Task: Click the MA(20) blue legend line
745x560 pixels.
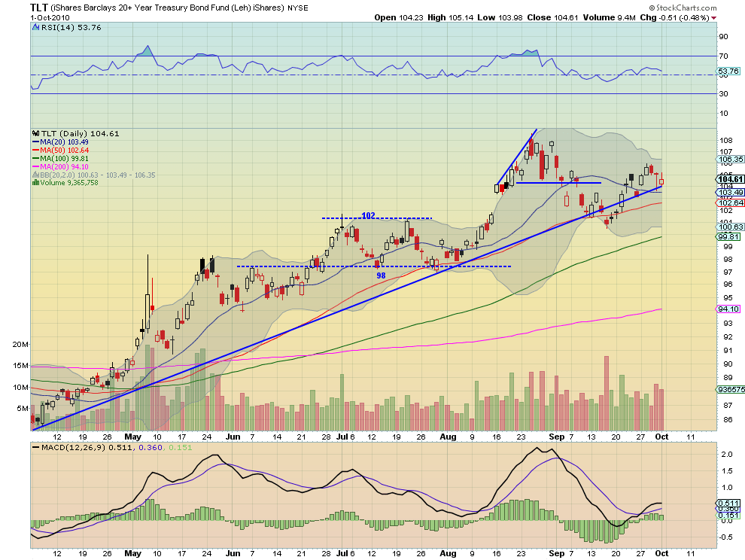Action: tap(35, 142)
